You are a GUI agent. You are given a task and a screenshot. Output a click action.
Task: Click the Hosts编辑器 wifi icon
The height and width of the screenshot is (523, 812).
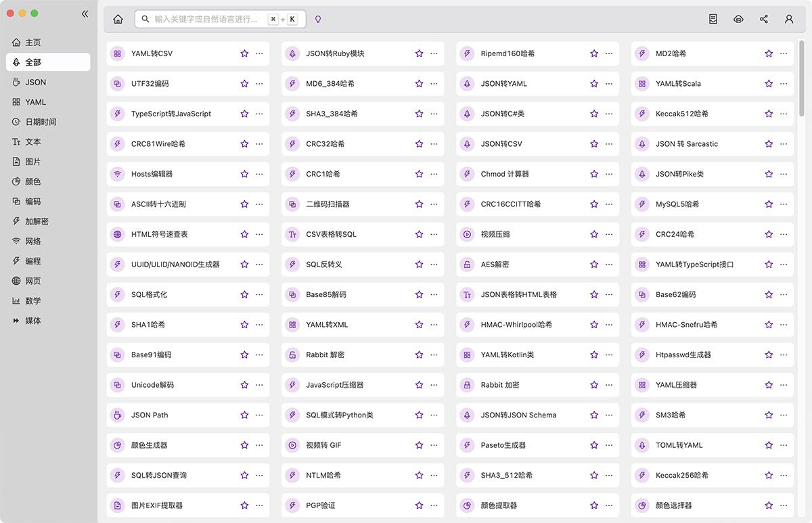[117, 174]
